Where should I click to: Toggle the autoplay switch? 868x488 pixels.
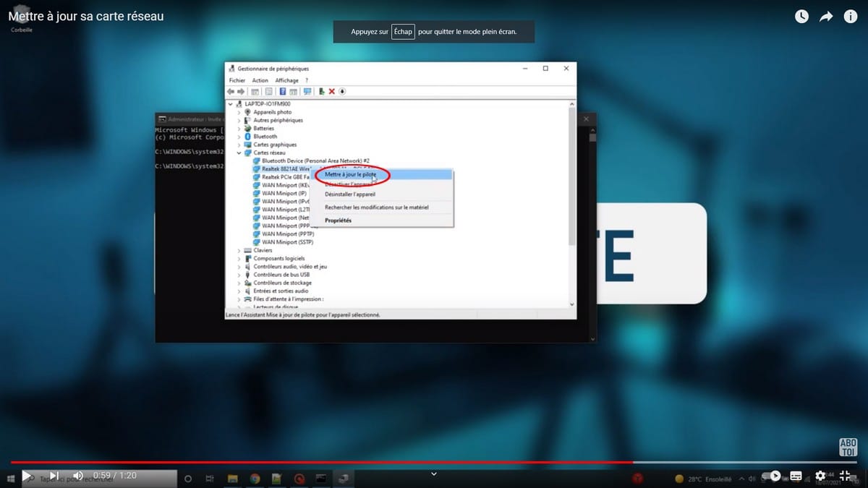pyautogui.click(x=773, y=476)
